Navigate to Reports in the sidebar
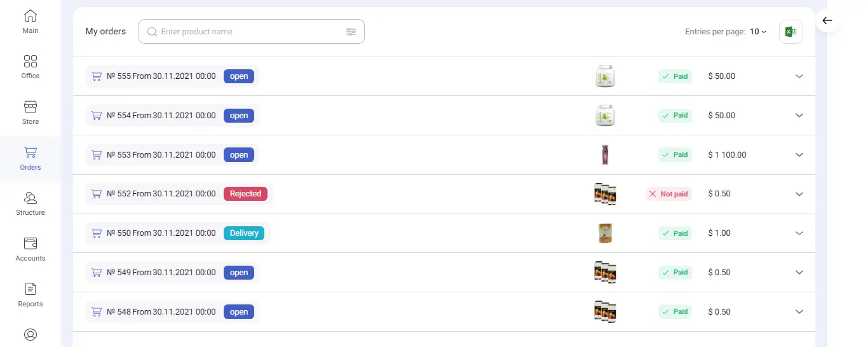This screenshot has width=868, height=347. [x=30, y=295]
